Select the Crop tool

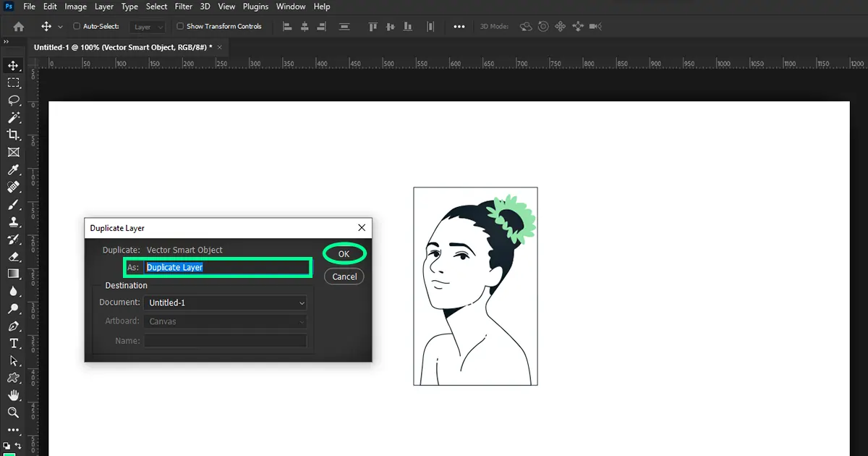coord(14,135)
